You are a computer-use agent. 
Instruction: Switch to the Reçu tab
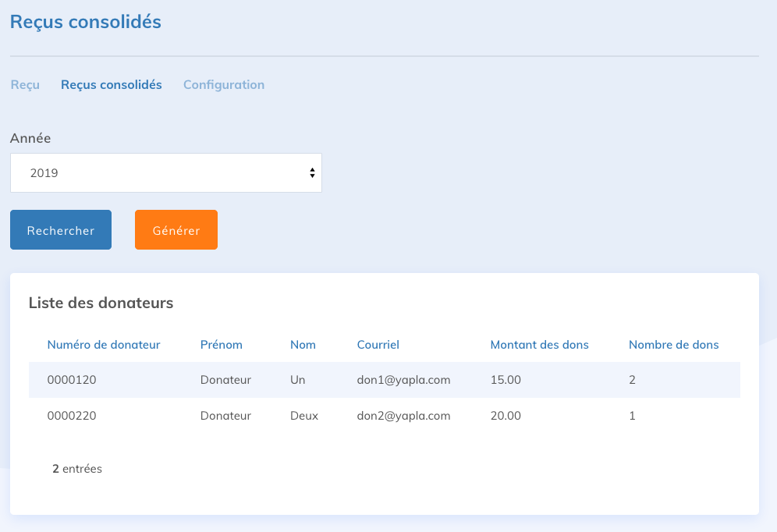(25, 84)
